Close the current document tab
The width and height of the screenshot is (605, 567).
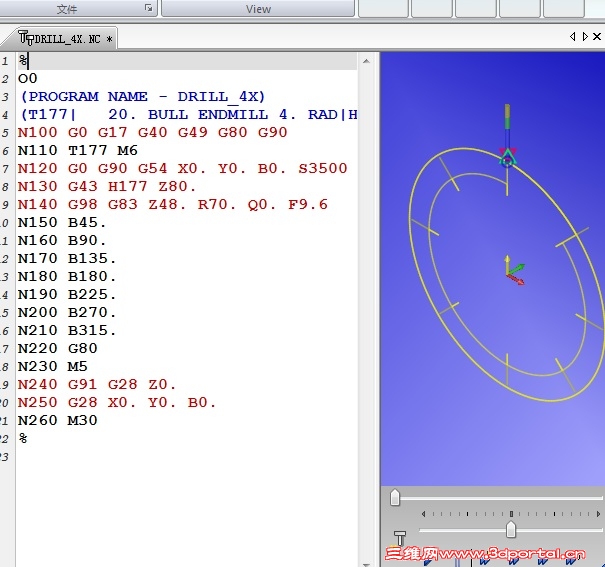tap(597, 36)
